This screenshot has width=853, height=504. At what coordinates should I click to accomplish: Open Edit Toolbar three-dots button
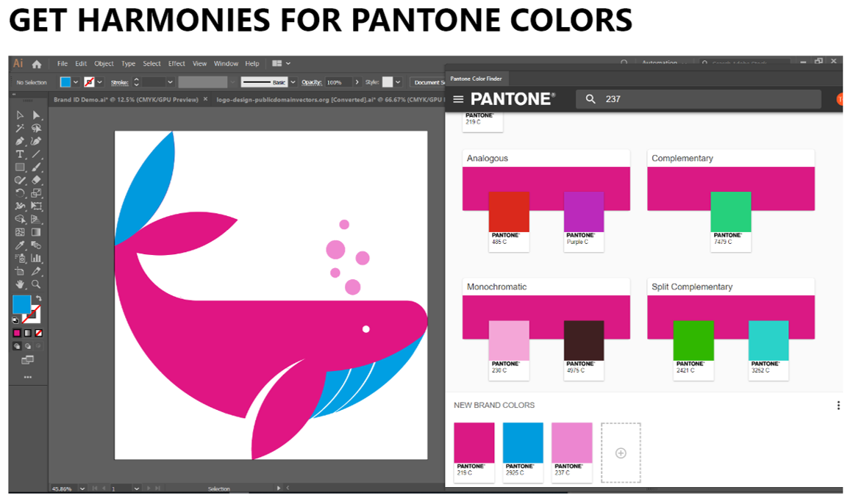pyautogui.click(x=28, y=377)
